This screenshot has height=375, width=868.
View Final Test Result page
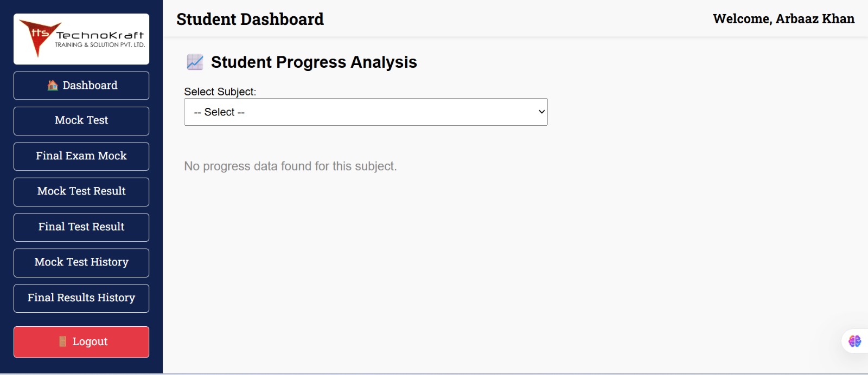81,227
